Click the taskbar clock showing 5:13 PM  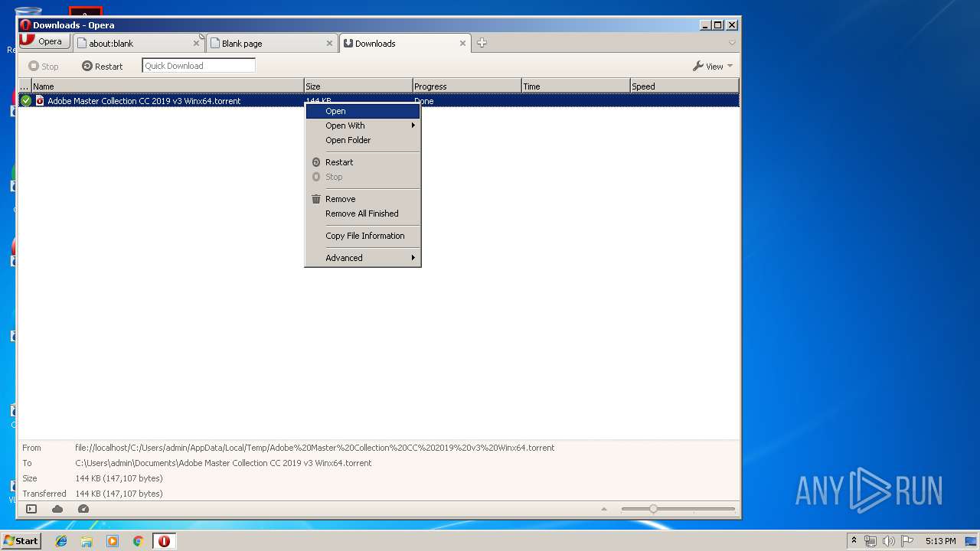coord(940,541)
